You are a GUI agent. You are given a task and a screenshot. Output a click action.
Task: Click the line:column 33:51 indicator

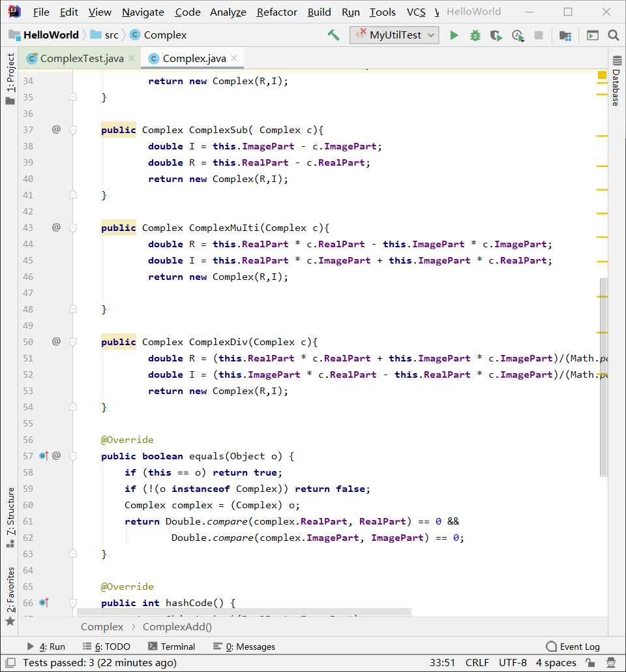(x=442, y=663)
